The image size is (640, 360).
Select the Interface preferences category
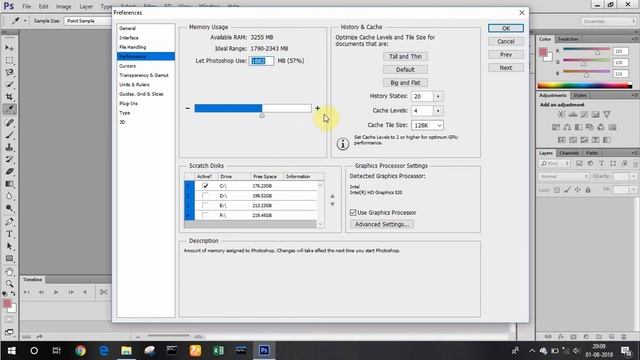pos(129,38)
